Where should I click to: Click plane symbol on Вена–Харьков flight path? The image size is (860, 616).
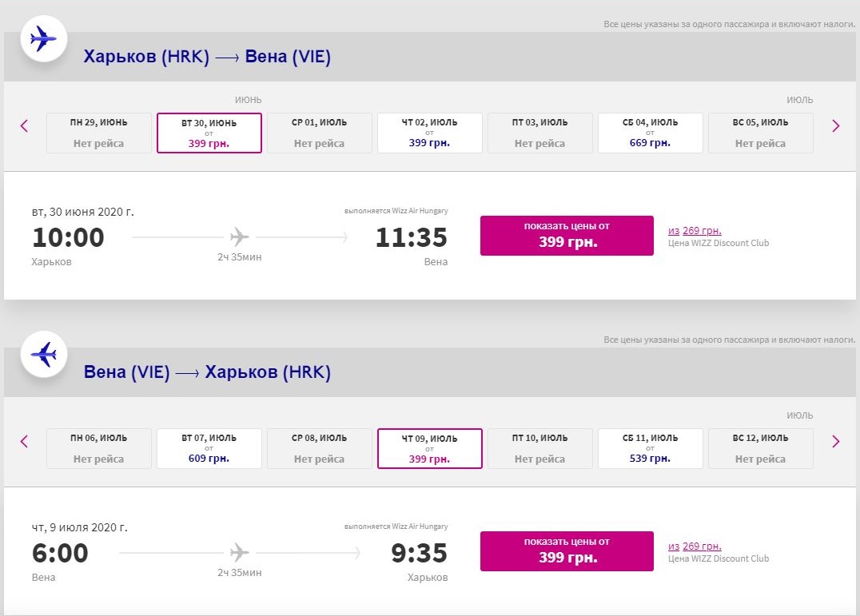coord(239,551)
